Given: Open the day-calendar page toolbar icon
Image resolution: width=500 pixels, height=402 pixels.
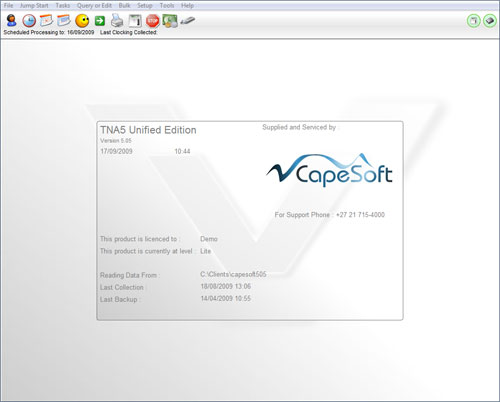Looking at the screenshot, I should pos(135,21).
